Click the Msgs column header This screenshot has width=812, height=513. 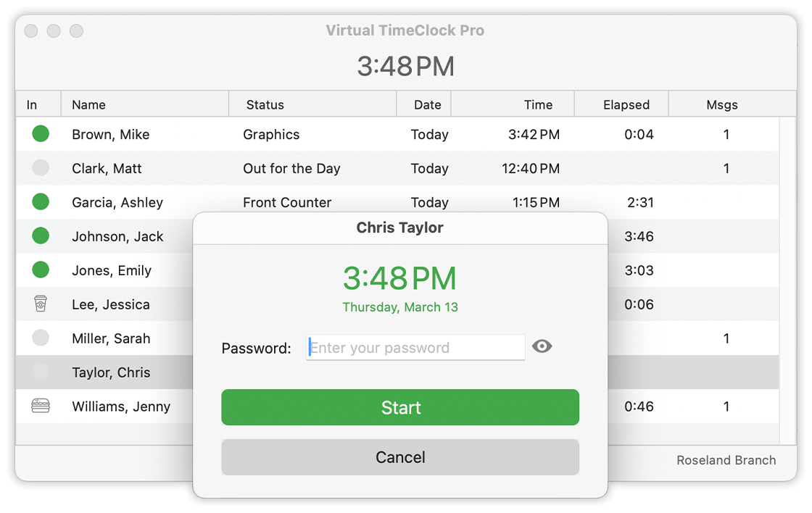point(724,104)
